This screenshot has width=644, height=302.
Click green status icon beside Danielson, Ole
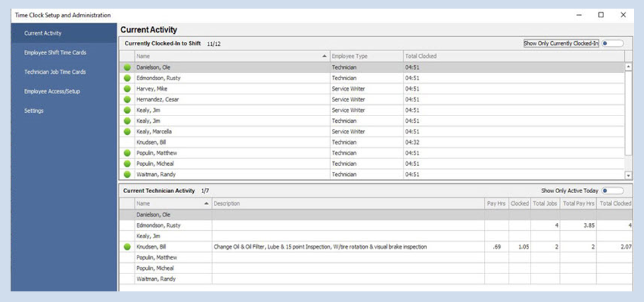tap(127, 67)
